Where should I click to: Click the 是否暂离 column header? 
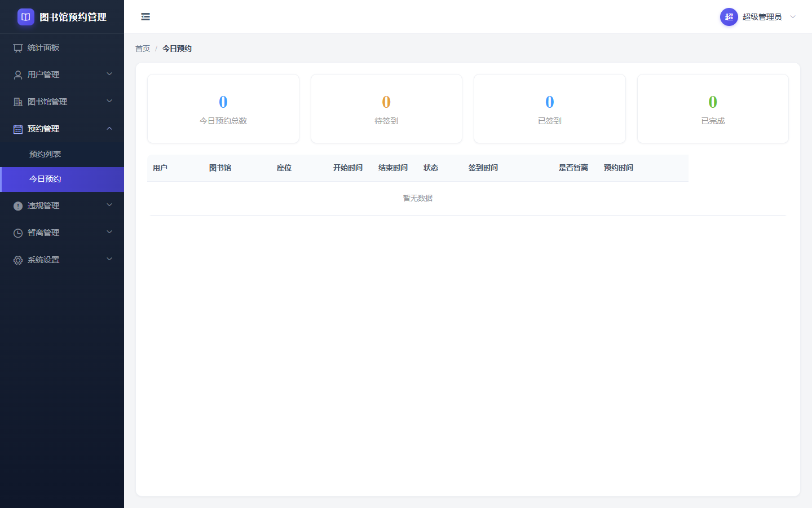(x=573, y=168)
